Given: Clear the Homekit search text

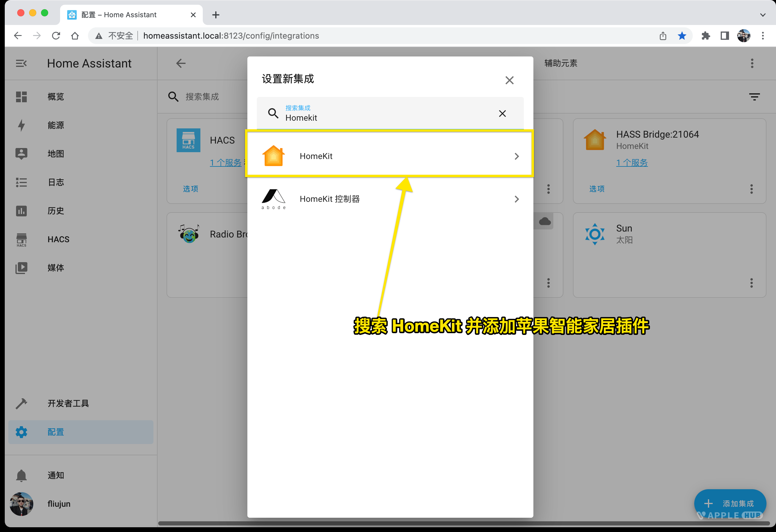Looking at the screenshot, I should coord(502,114).
